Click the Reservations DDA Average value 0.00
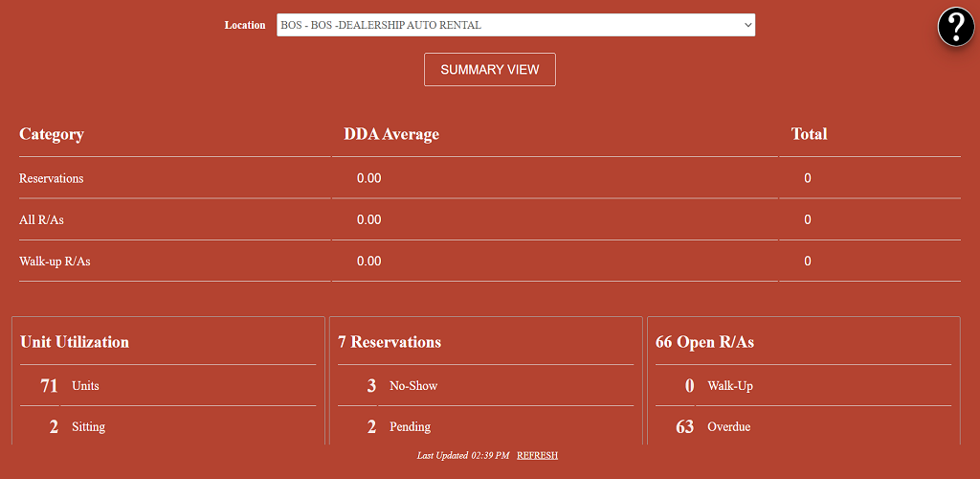The image size is (980, 479). (368, 178)
